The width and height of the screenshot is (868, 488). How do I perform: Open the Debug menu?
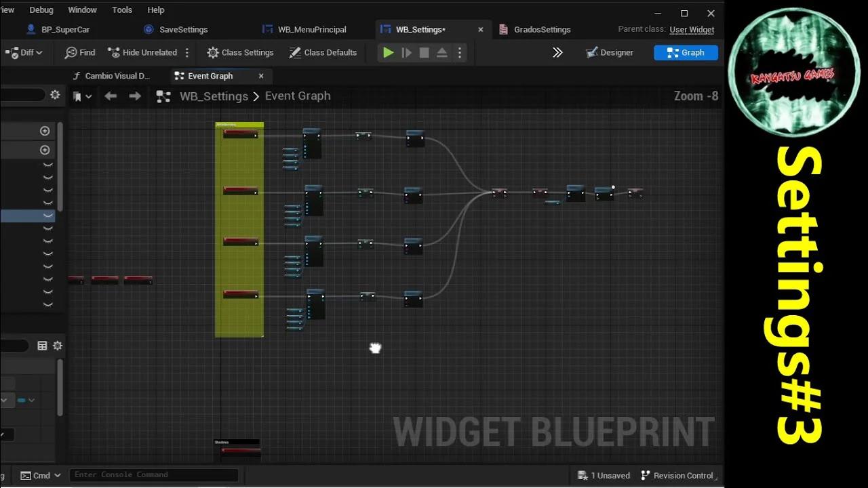[x=41, y=9]
